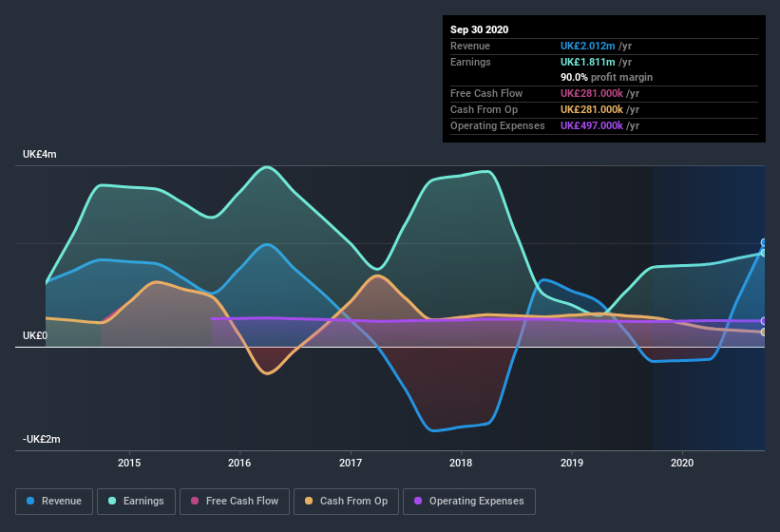Click the blue Revenue endpoint marker on chart
The width and height of the screenshot is (780, 532).
[763, 243]
